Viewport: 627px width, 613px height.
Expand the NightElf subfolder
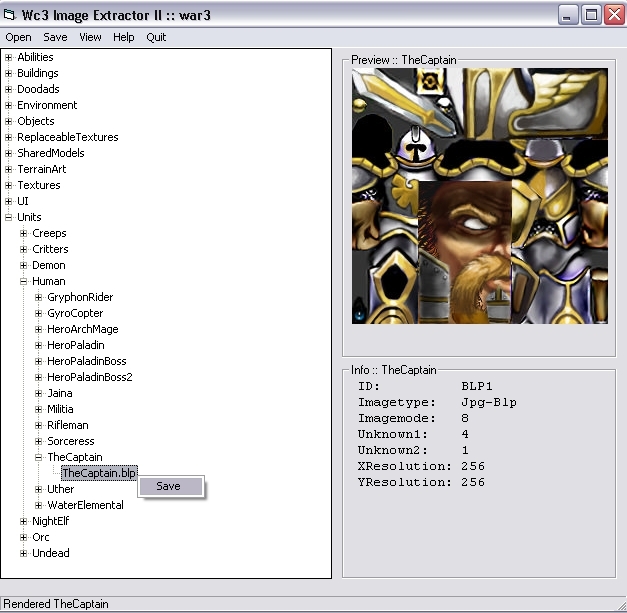tap(24, 521)
